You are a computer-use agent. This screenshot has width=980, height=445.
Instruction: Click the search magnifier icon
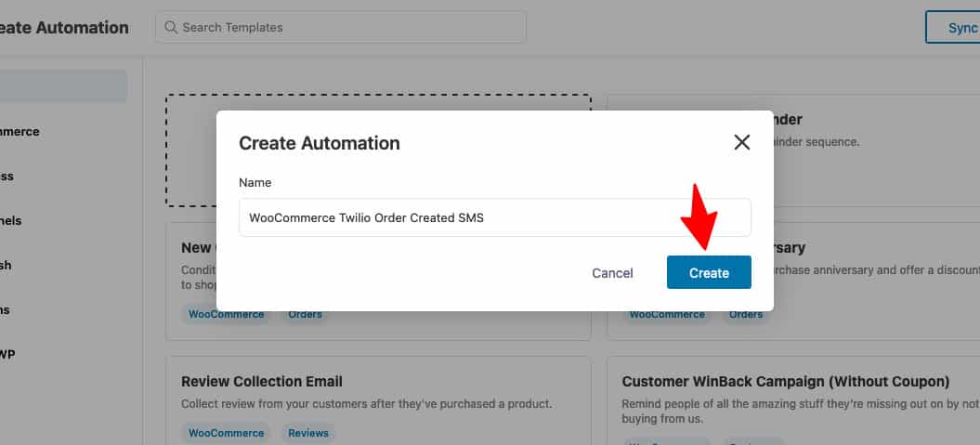(x=170, y=27)
